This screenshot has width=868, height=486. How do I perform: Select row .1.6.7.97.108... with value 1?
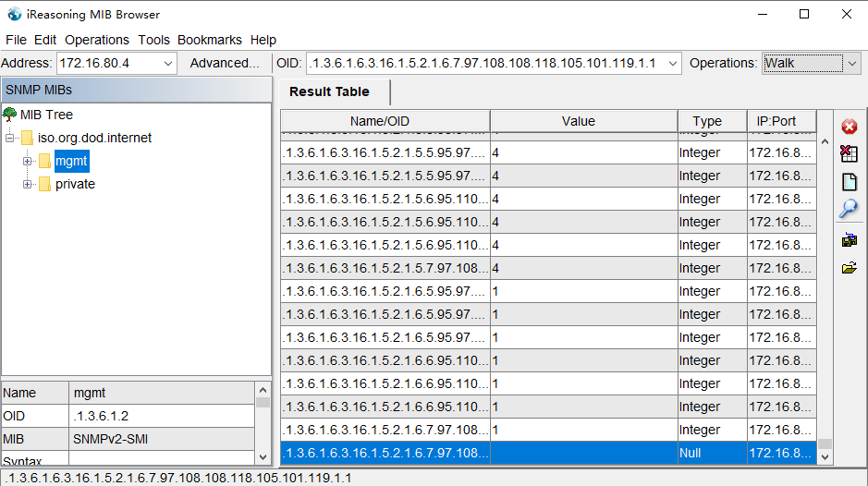pos(385,430)
